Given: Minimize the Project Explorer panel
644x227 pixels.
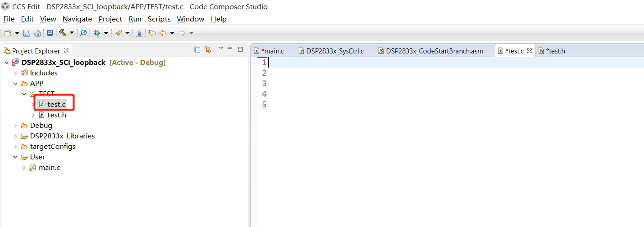Looking at the screenshot, I should click(230, 49).
